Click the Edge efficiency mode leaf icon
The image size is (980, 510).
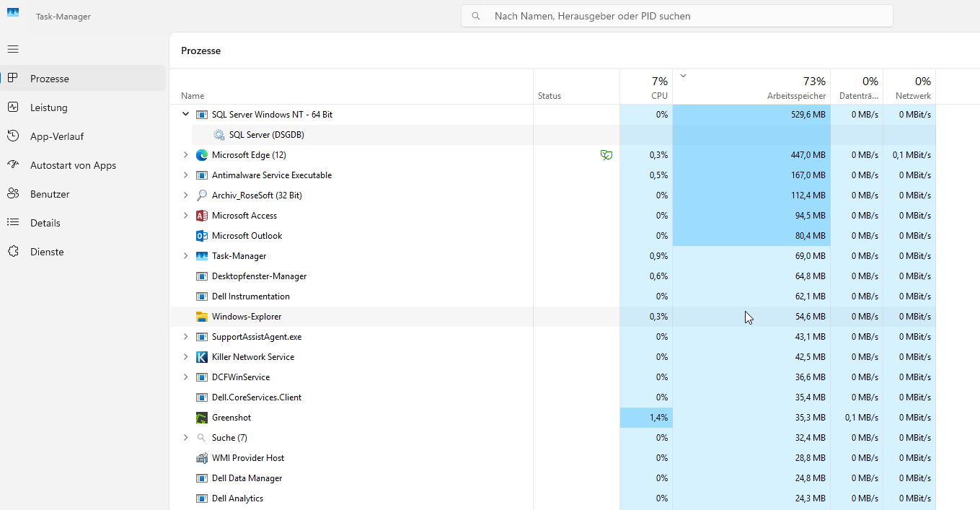tap(606, 155)
